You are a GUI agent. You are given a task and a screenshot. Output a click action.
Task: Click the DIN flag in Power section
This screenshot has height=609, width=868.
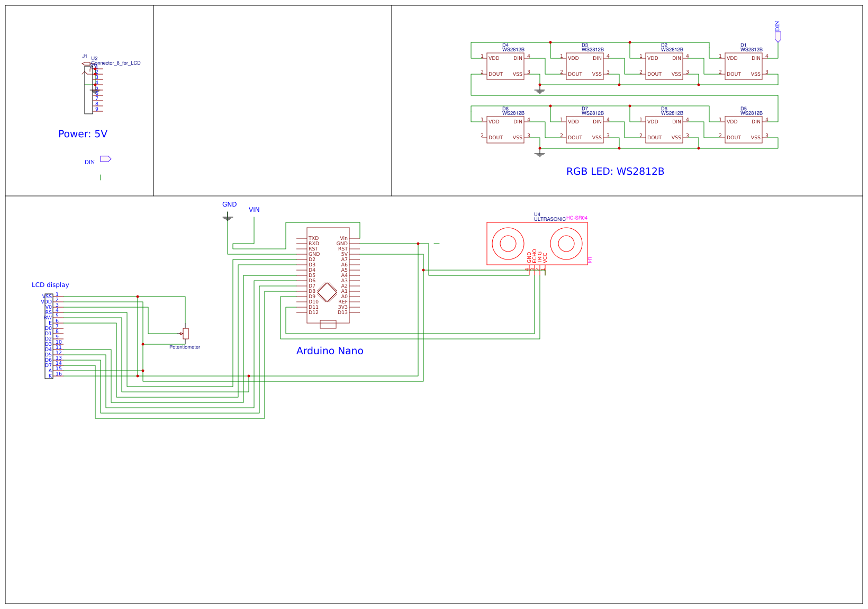(105, 159)
